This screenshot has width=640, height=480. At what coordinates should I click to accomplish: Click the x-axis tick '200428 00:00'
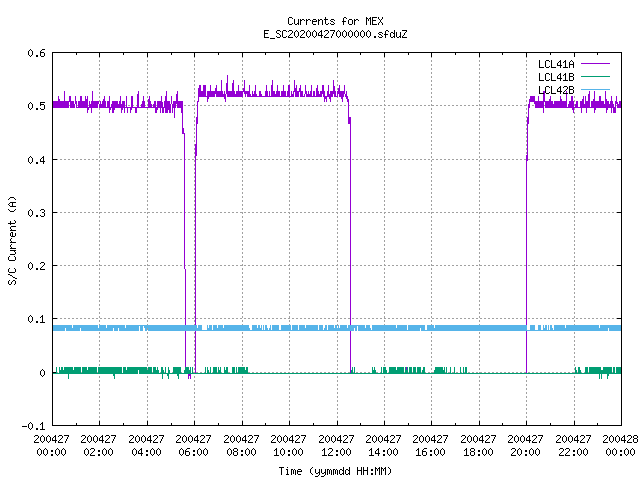click(620, 445)
